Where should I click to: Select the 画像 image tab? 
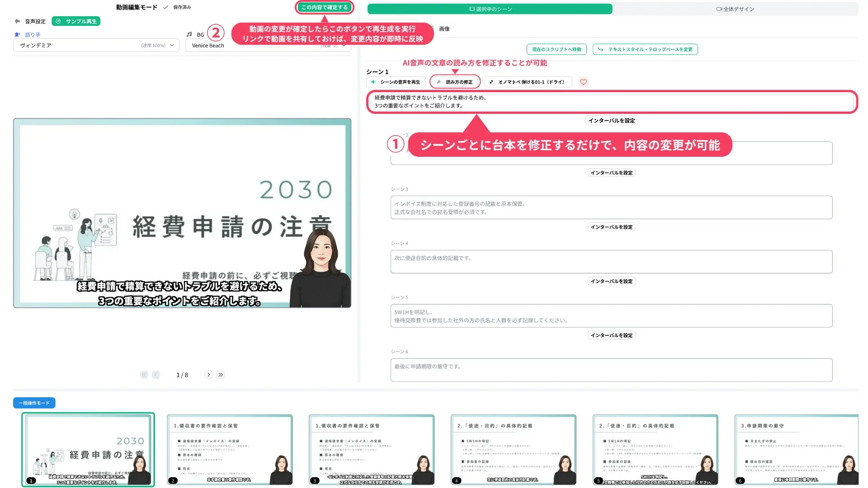(445, 28)
